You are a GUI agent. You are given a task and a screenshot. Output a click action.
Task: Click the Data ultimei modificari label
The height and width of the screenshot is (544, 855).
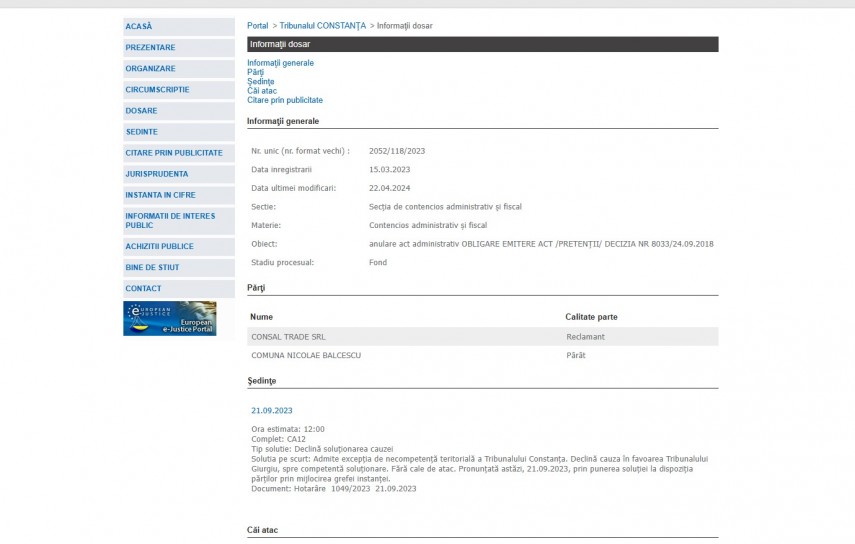[294, 188]
